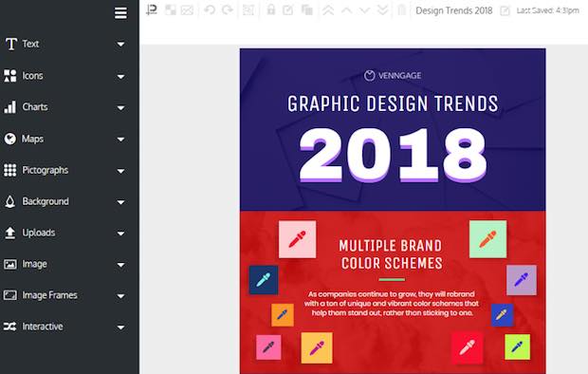Select the large 2018 heading on canvas
The height and width of the screenshot is (374, 588).
coord(393,155)
